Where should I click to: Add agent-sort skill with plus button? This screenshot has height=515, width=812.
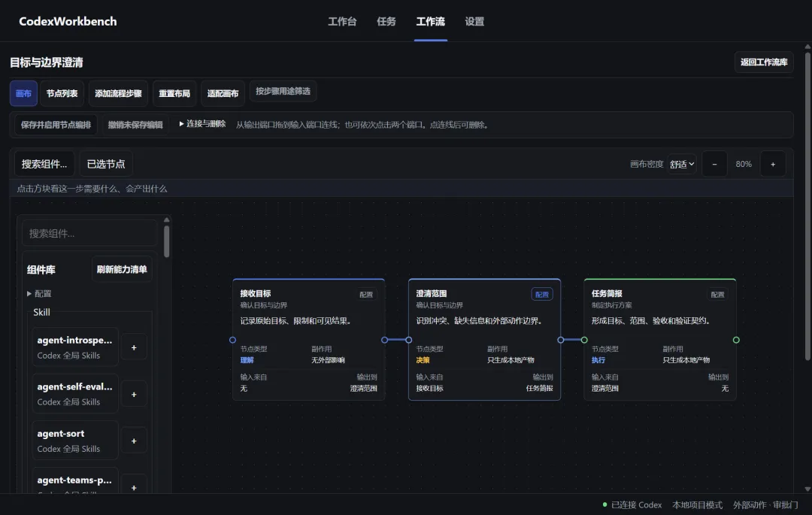coord(134,441)
